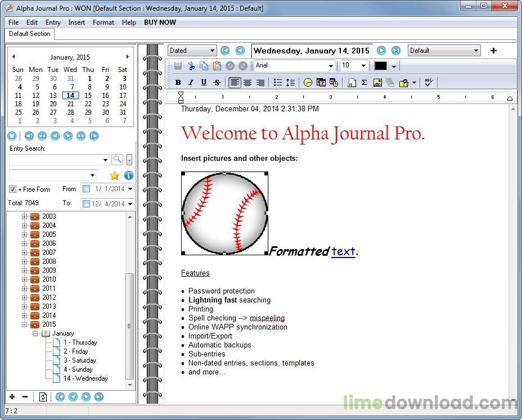Enable the To date checkbox
The width and height of the screenshot is (522, 420).
click(86, 204)
